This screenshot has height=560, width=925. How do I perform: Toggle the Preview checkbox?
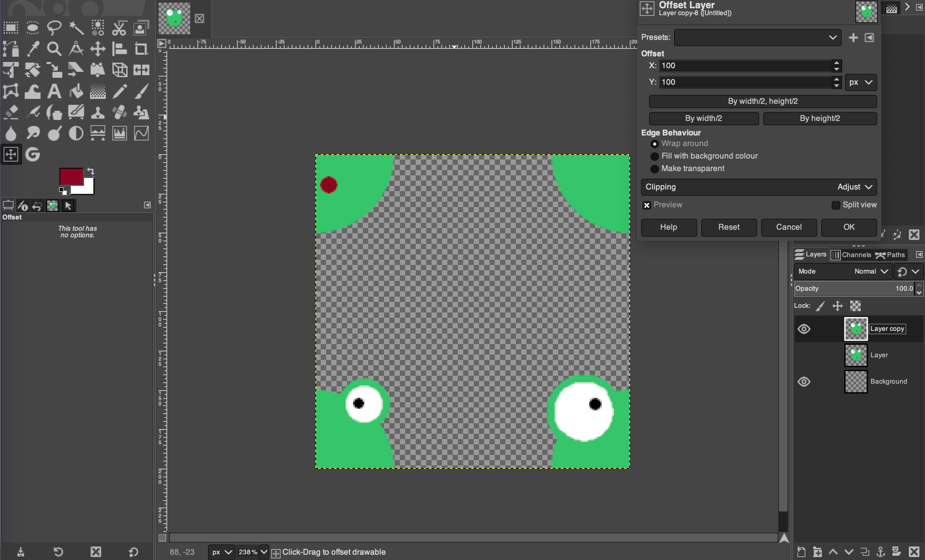pyautogui.click(x=646, y=205)
